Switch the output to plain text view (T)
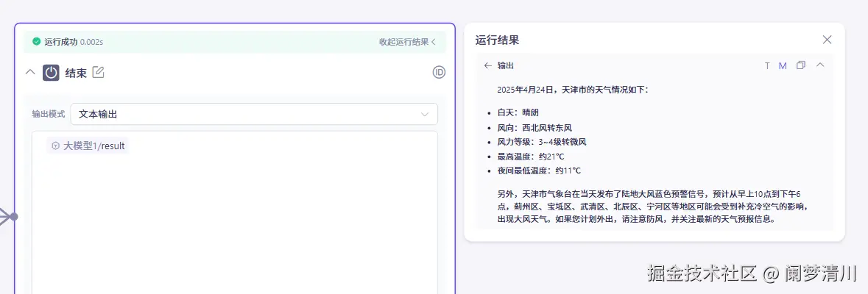Screen dimensions: 868x294 [767, 65]
